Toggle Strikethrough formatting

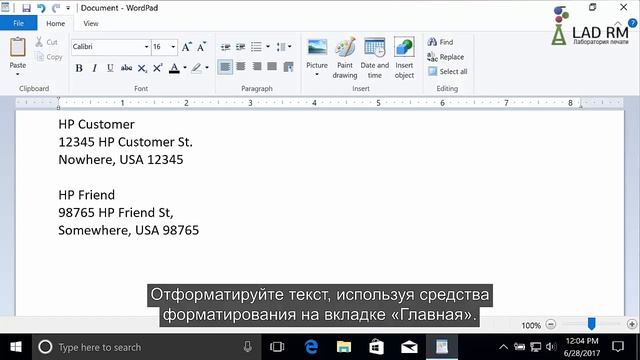pyautogui.click(x=126, y=68)
